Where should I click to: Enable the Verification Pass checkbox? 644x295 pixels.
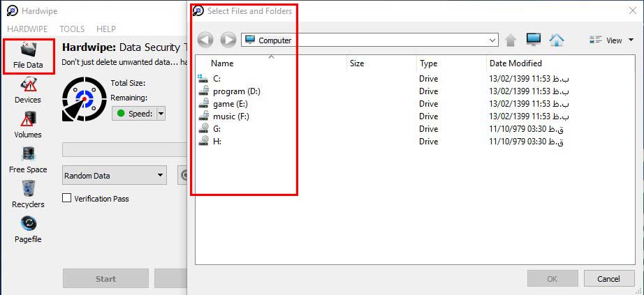(x=66, y=198)
